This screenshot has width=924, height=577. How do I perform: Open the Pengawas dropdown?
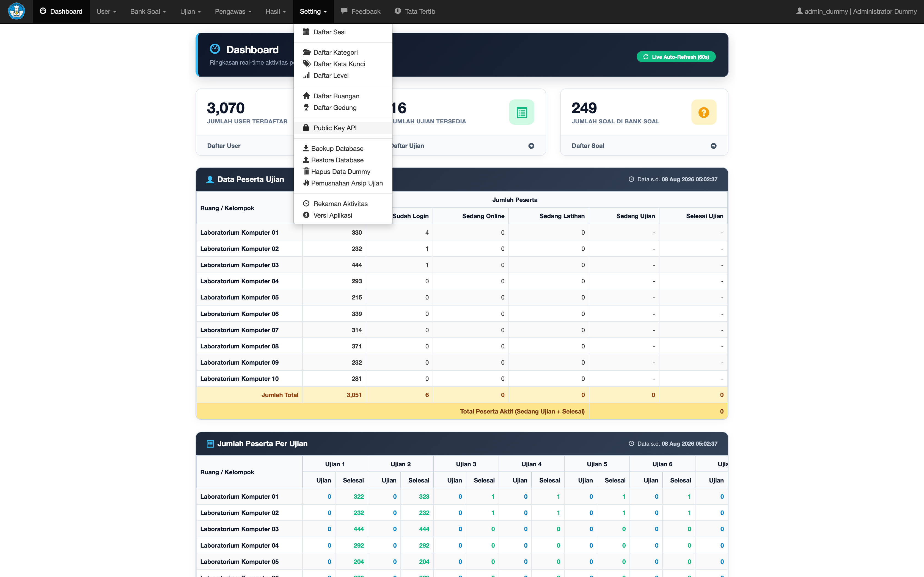(233, 12)
